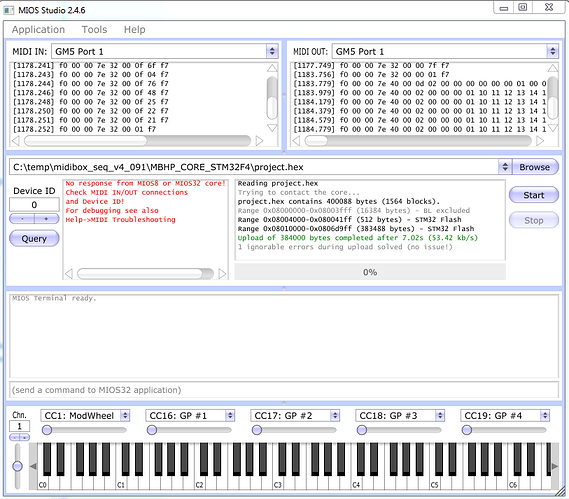
Task: Open the Help menu
Action: 135,29
